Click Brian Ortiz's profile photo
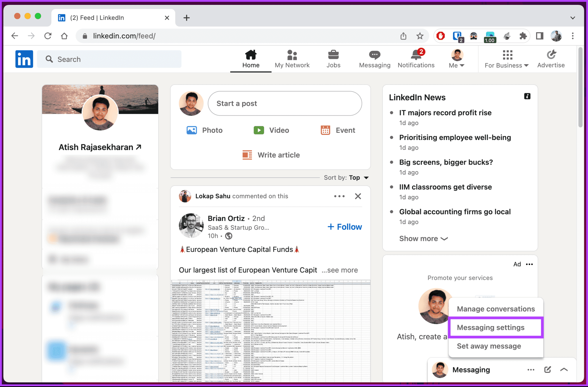This screenshot has width=588, height=387. [x=191, y=225]
